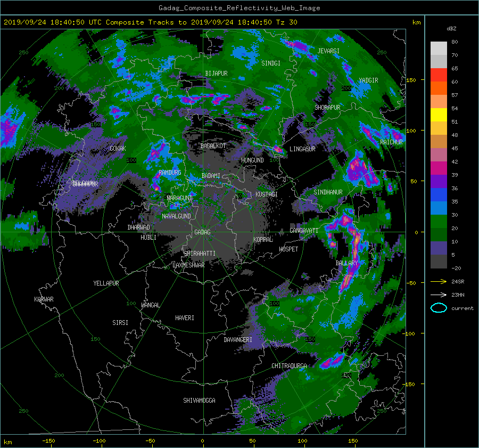Screen dimensions: 479x448
Task: Click the GANGAVATI city label
Action: (304, 231)
